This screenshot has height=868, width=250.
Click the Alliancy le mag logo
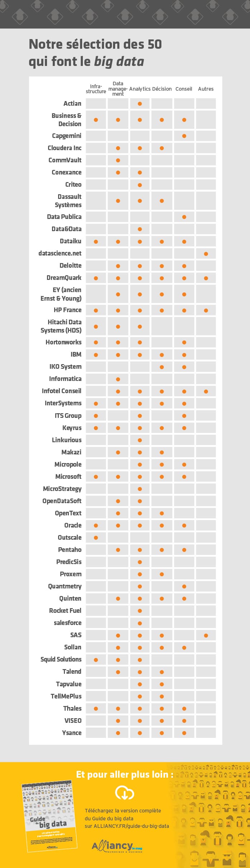[x=117, y=846]
